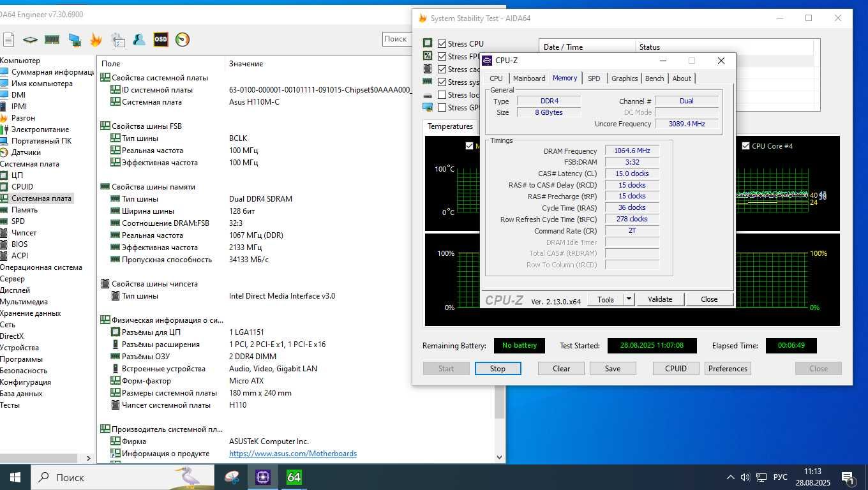Uncheck the Stress CPU checkbox

point(442,44)
